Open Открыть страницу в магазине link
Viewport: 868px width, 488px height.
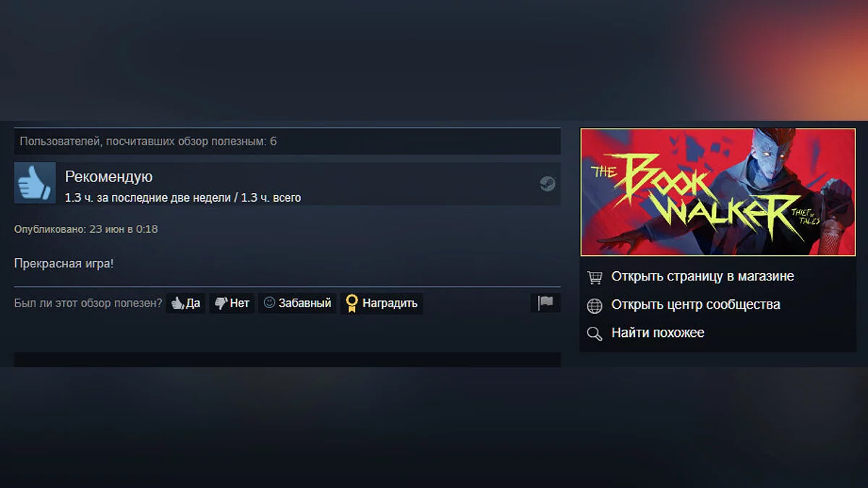702,276
